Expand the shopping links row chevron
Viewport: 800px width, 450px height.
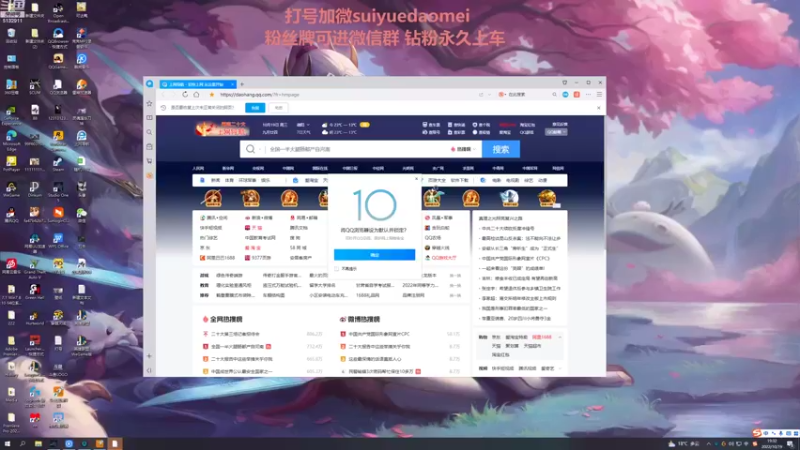(x=560, y=337)
